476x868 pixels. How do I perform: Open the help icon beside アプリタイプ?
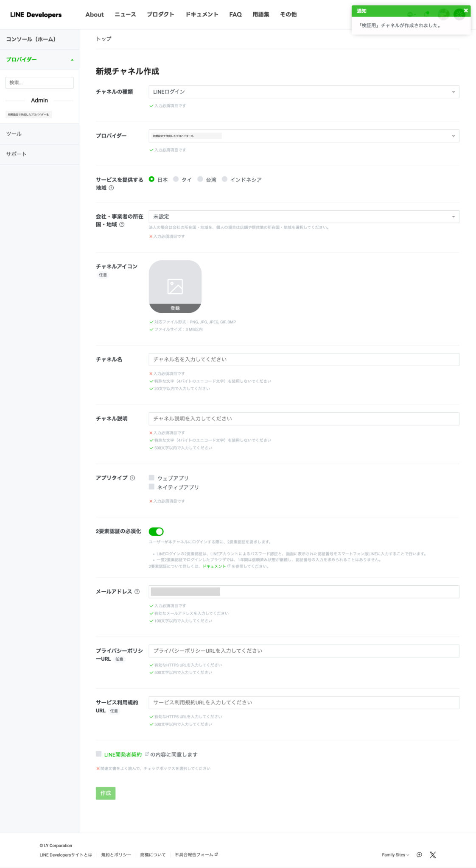coord(132,478)
